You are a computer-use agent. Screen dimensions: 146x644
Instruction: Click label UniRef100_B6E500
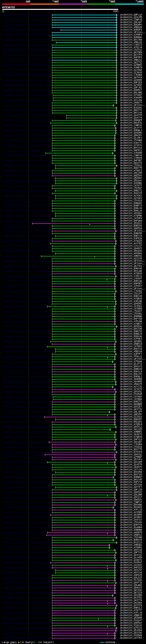tap(131, 175)
